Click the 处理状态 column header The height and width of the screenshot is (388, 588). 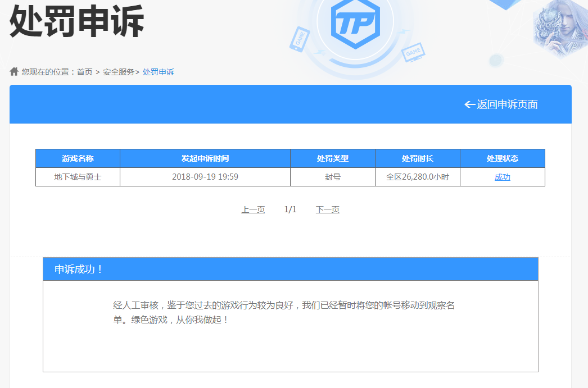503,158
